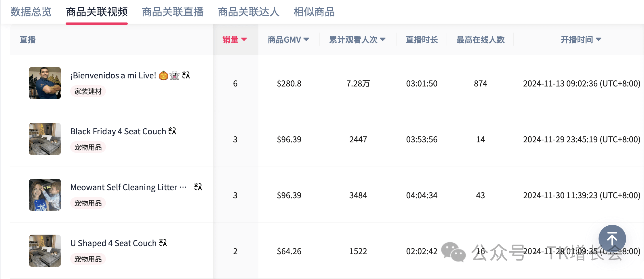
Task: Go to 商品关联达人 tab
Action: tap(248, 12)
